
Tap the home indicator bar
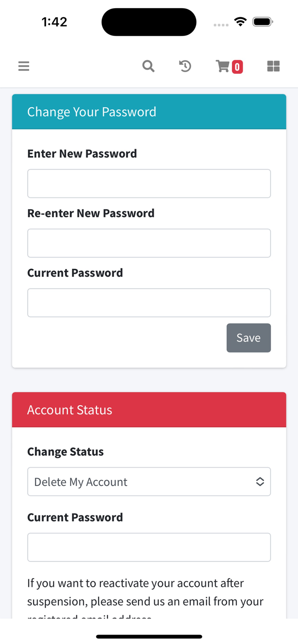click(x=149, y=636)
